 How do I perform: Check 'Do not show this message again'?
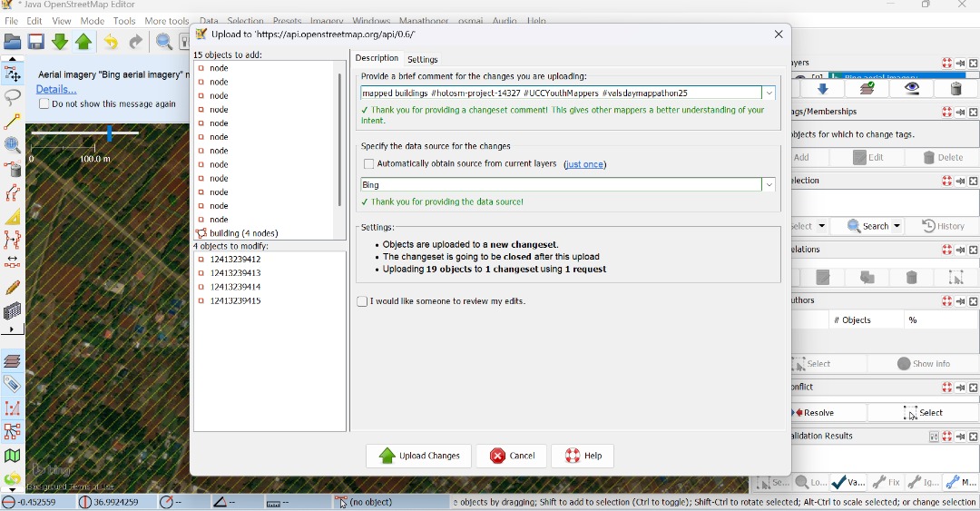(x=44, y=103)
